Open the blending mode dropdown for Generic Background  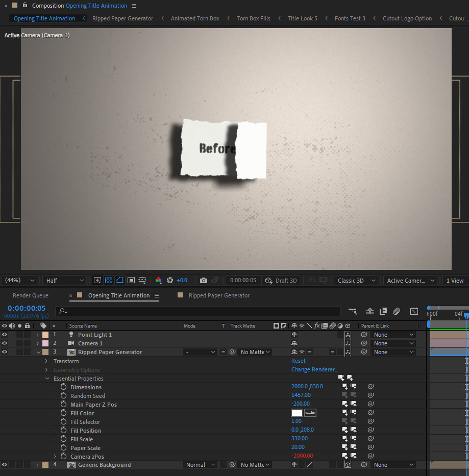click(x=200, y=464)
